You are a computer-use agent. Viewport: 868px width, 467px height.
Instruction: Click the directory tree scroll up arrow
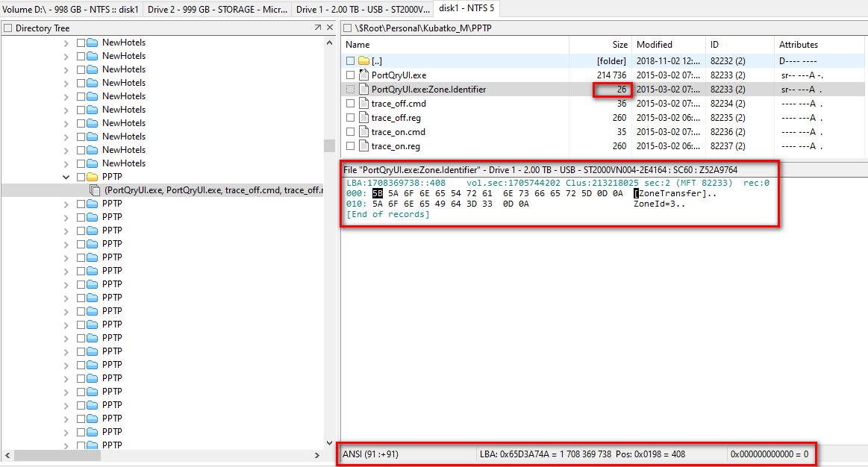tap(329, 43)
